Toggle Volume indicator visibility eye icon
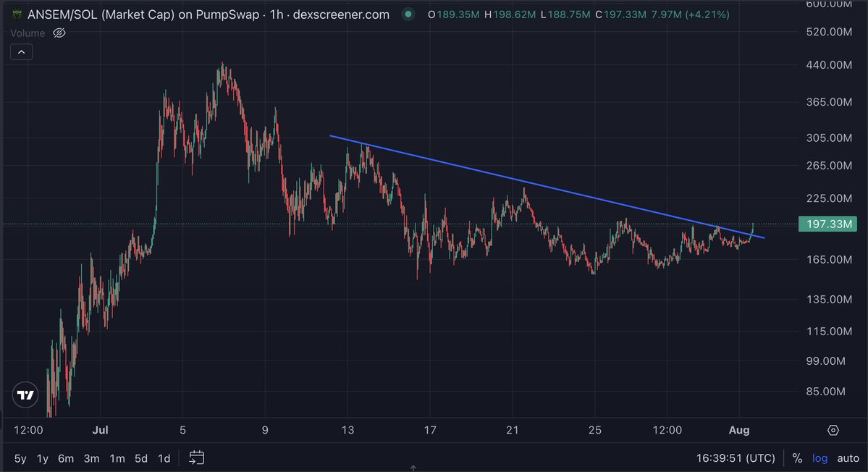 click(x=59, y=33)
